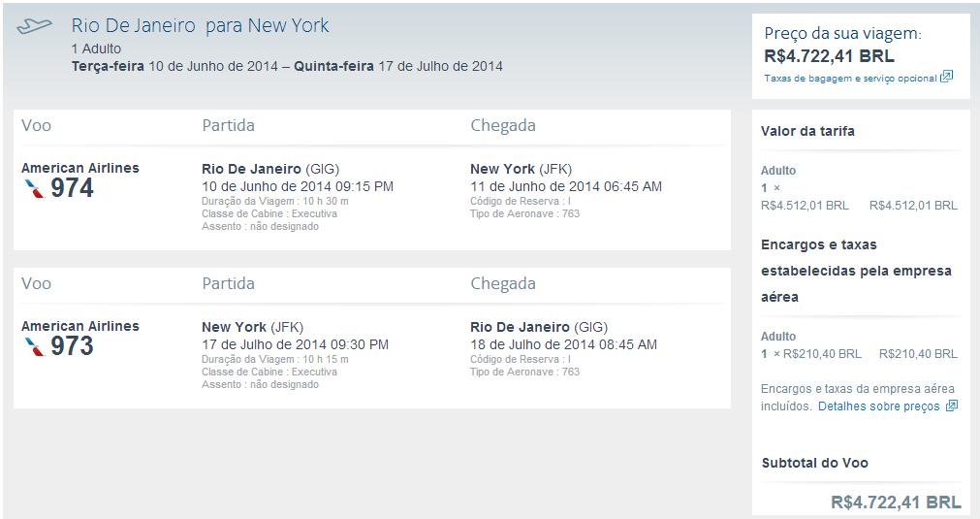Screen dimensions: 980x519
Task: Select flight number 974
Action: (72, 188)
